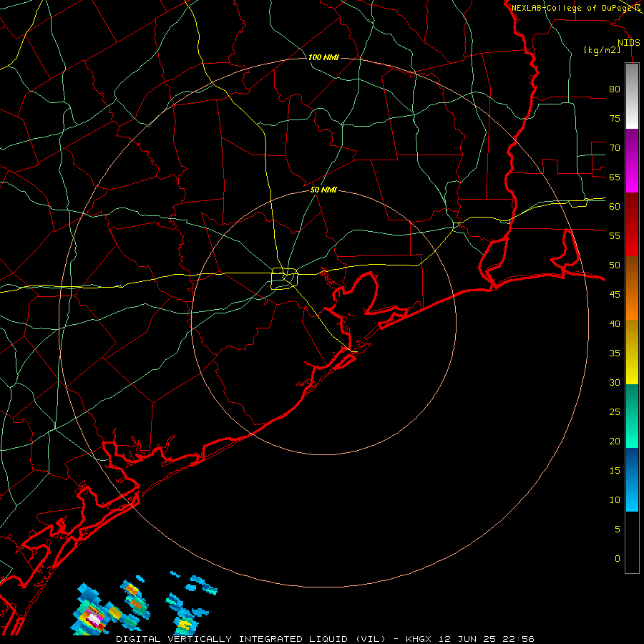Select the red segment of the color bar
644x644 pixels.
(x=632, y=224)
